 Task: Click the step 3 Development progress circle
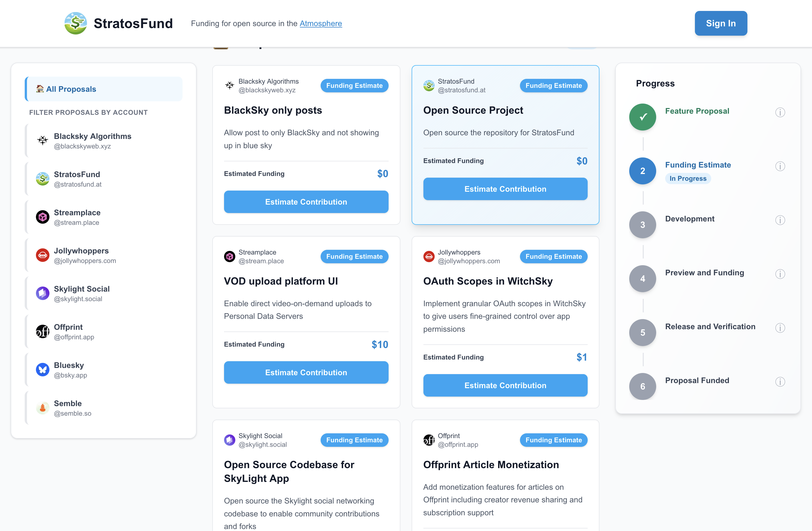[642, 225]
